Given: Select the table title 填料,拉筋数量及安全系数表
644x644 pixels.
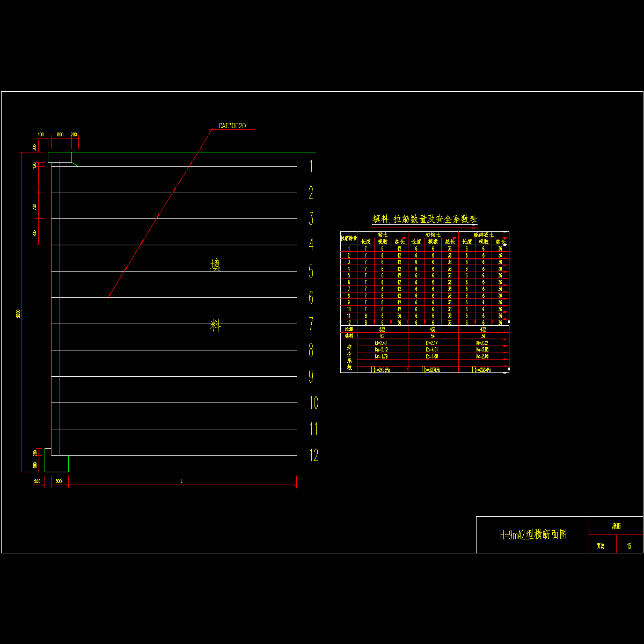Looking at the screenshot, I should [425, 219].
